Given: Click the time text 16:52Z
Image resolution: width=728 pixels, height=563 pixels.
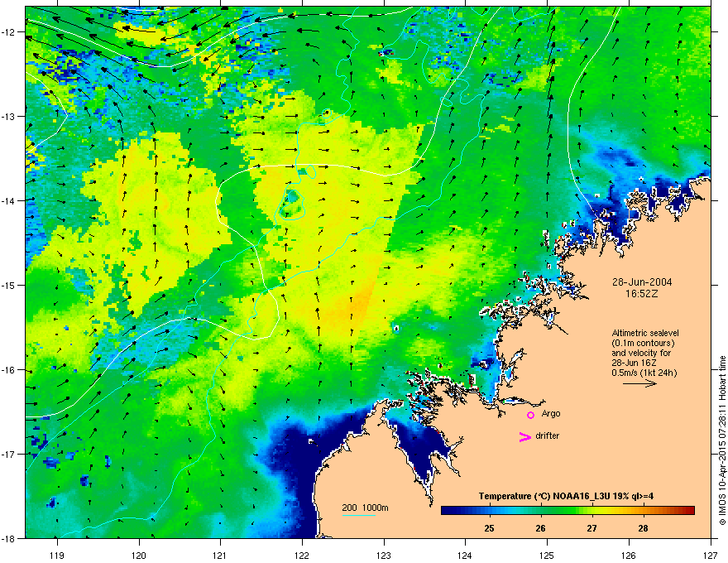Looking at the screenshot, I should (642, 294).
